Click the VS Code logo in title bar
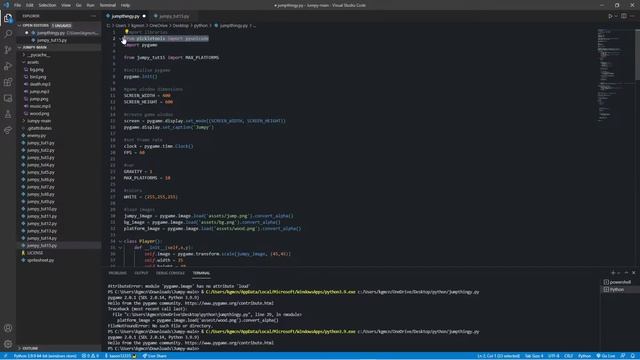 point(6,5)
